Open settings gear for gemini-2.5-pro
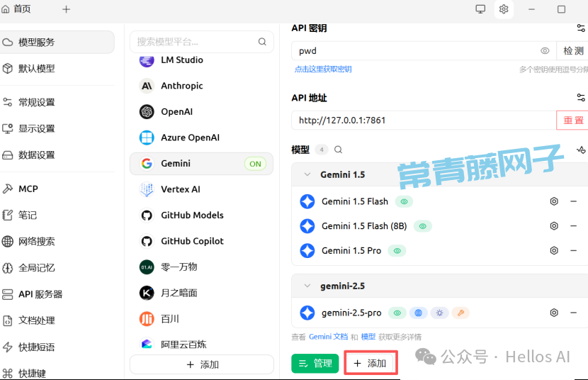 coord(554,313)
